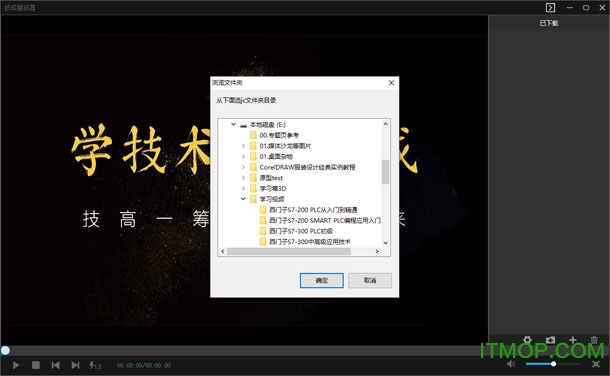Change the 1.0 playback speed

point(95,365)
